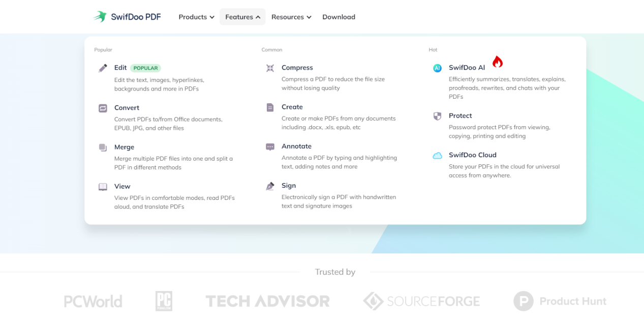Screen dimensions: 644x322
Task: Click the green POPULAR badge
Action: [146, 68]
